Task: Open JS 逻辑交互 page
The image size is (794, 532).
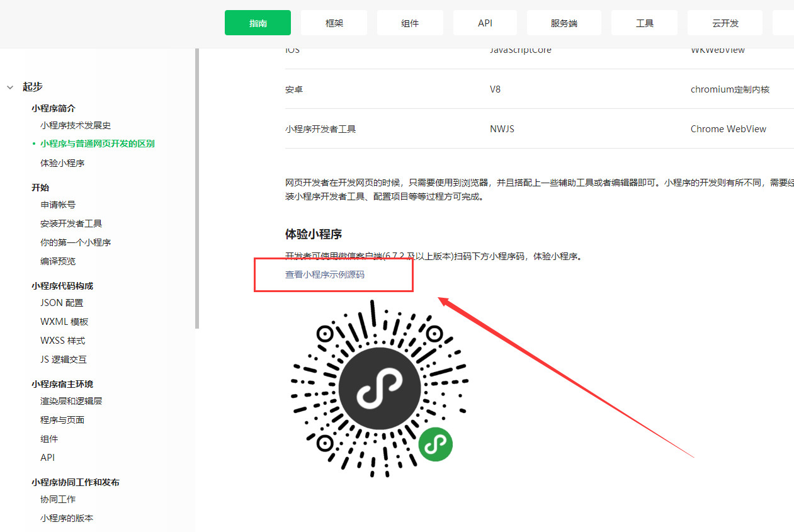Action: (x=64, y=359)
